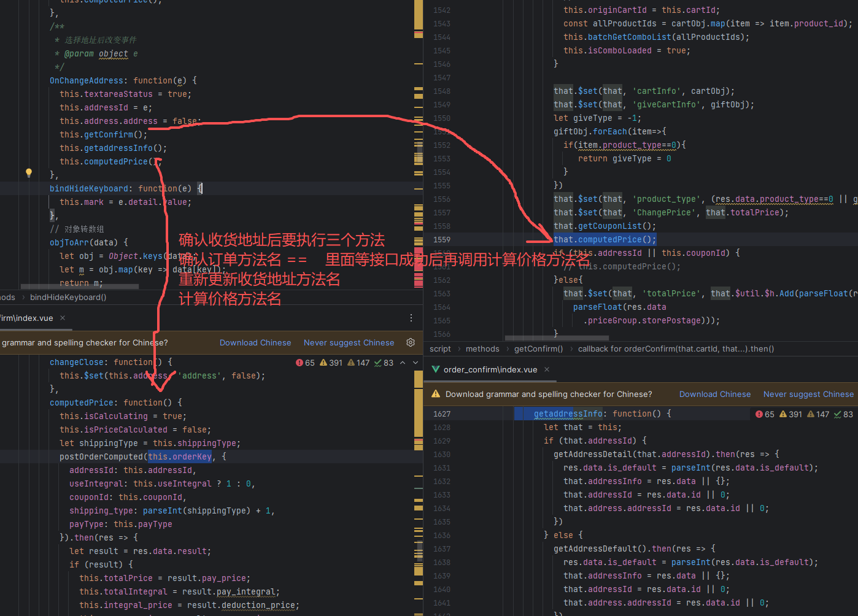Click the 'this.getaddressInfo();' call

pyautogui.click(x=114, y=148)
